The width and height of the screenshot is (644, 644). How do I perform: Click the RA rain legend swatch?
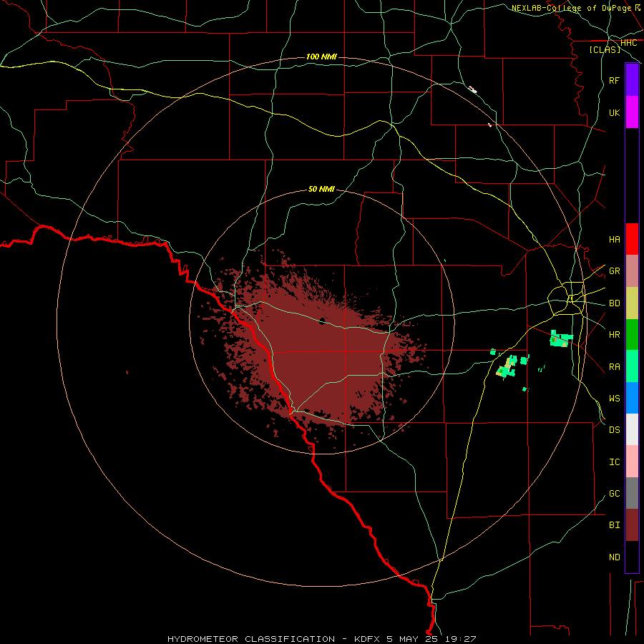632,366
